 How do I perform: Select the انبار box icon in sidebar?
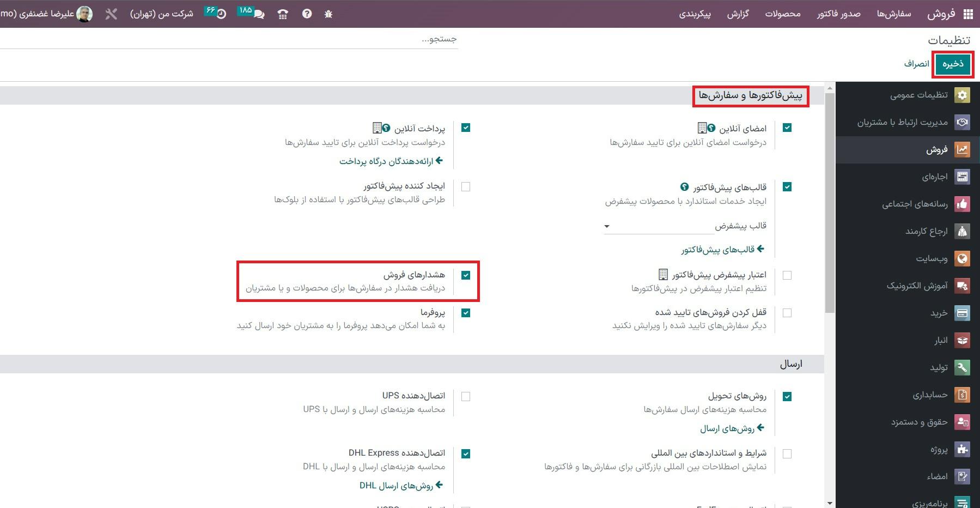tap(963, 340)
